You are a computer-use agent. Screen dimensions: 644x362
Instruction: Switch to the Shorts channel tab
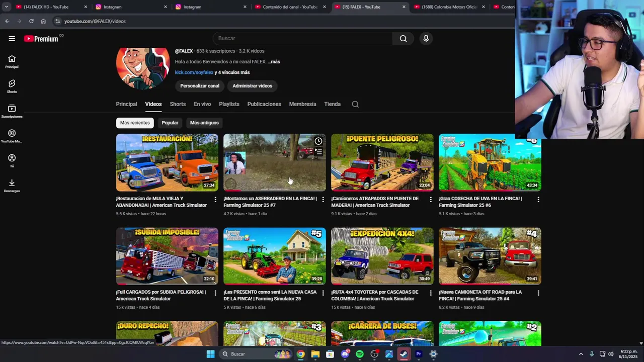[x=178, y=104]
